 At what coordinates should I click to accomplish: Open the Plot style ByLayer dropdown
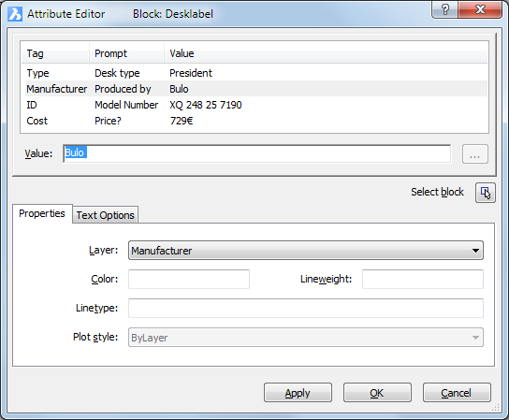[x=305, y=338]
